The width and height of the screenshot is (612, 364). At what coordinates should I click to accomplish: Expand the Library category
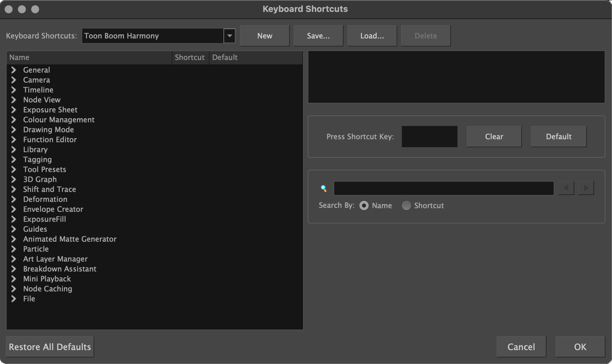[x=14, y=150]
